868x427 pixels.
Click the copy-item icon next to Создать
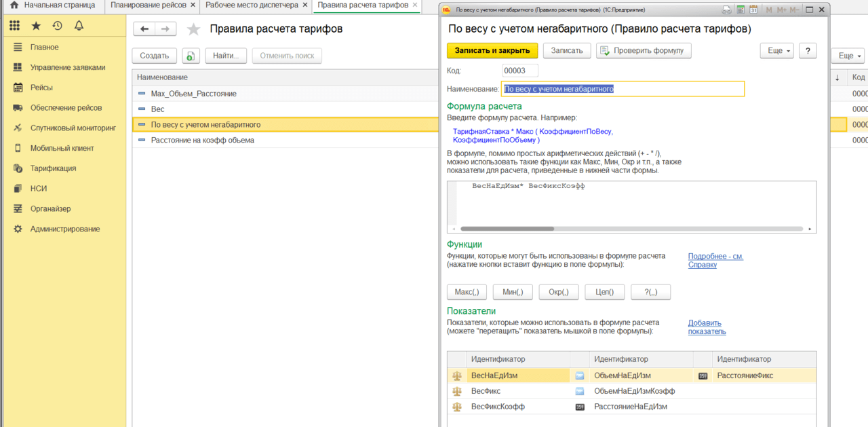(191, 56)
